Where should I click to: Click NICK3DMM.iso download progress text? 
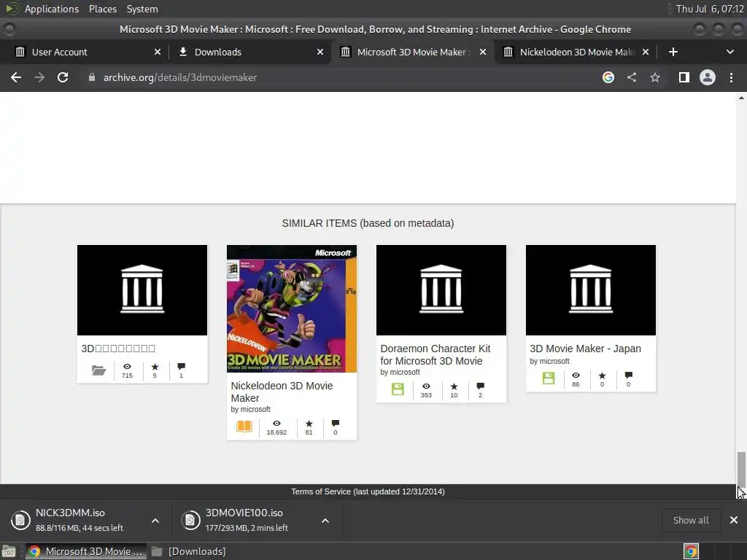coord(79,528)
